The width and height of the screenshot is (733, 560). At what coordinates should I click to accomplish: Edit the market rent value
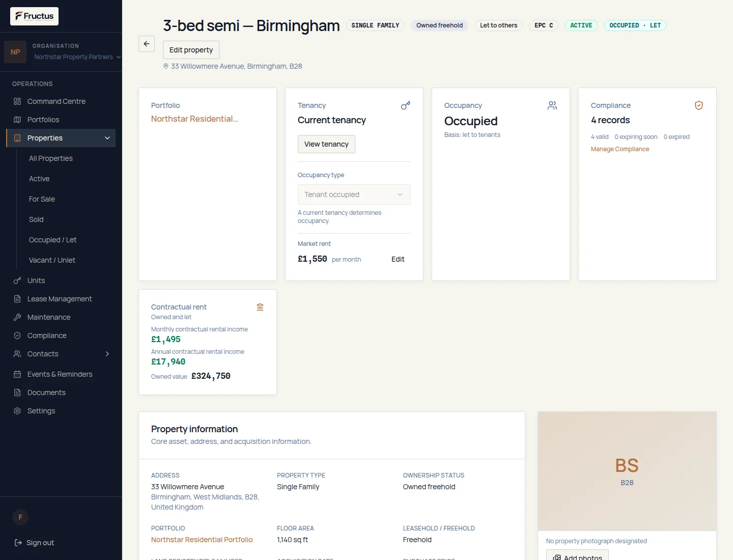point(398,259)
